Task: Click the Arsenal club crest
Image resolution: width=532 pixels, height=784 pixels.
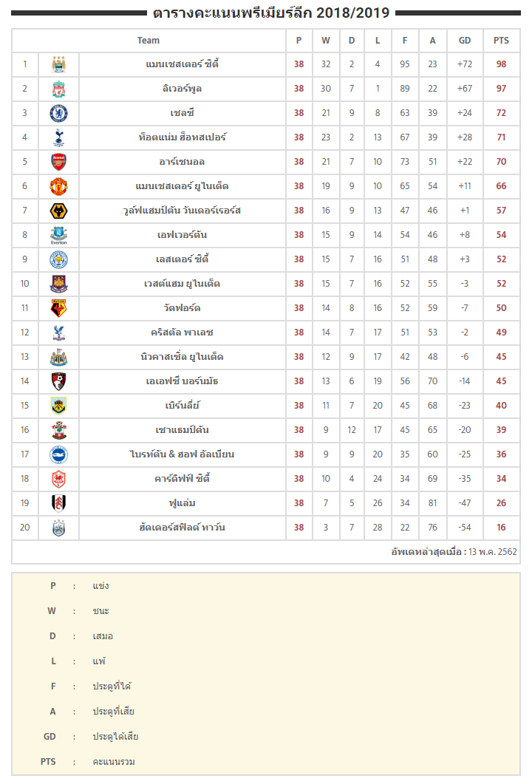Action: coord(58,162)
